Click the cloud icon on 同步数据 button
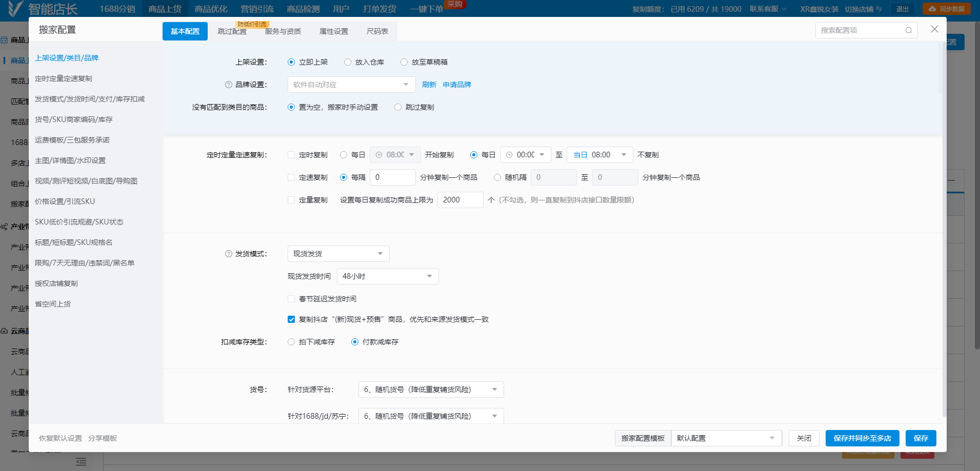The image size is (980, 471). coord(932,9)
